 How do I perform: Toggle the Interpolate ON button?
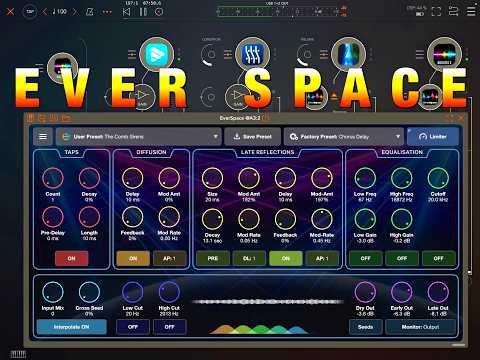coord(71,327)
